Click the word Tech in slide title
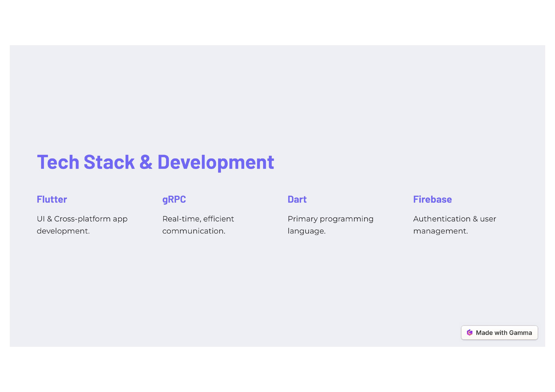 (58, 162)
